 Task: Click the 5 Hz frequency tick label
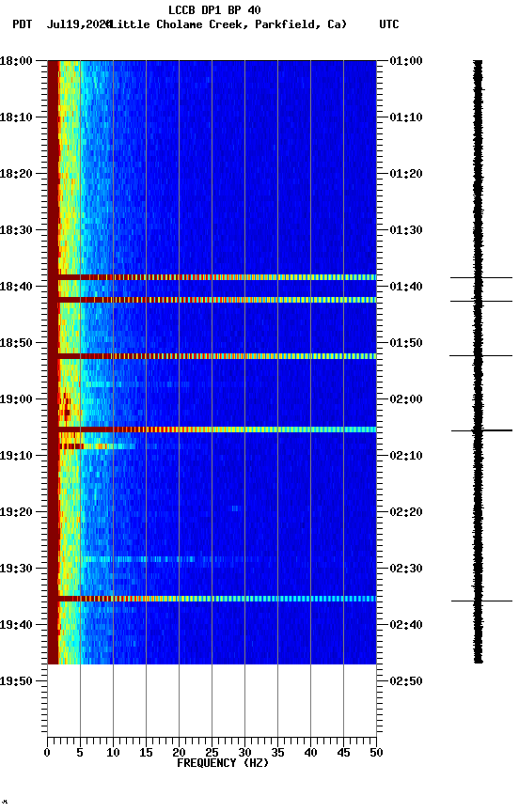point(80,753)
